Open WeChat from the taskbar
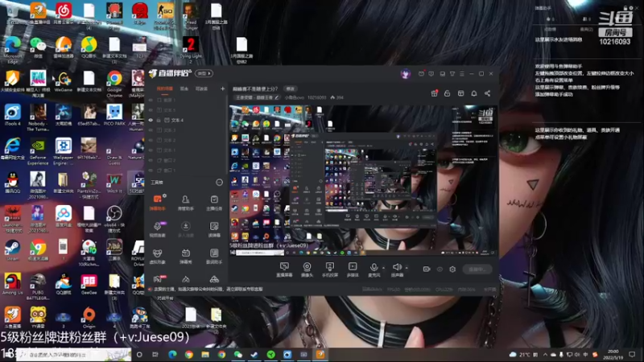644x362 pixels. click(238, 355)
